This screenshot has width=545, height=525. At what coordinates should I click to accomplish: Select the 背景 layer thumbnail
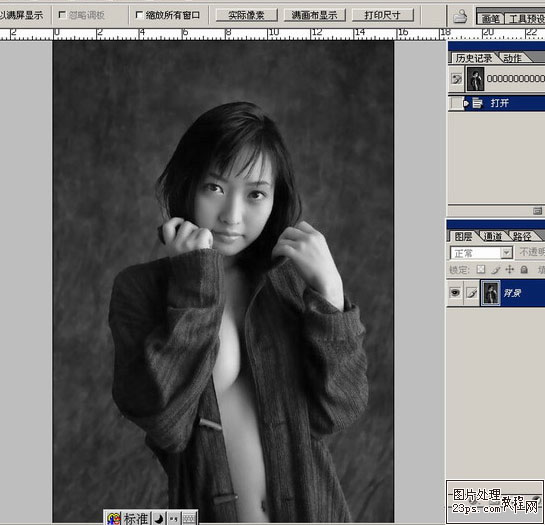[491, 293]
